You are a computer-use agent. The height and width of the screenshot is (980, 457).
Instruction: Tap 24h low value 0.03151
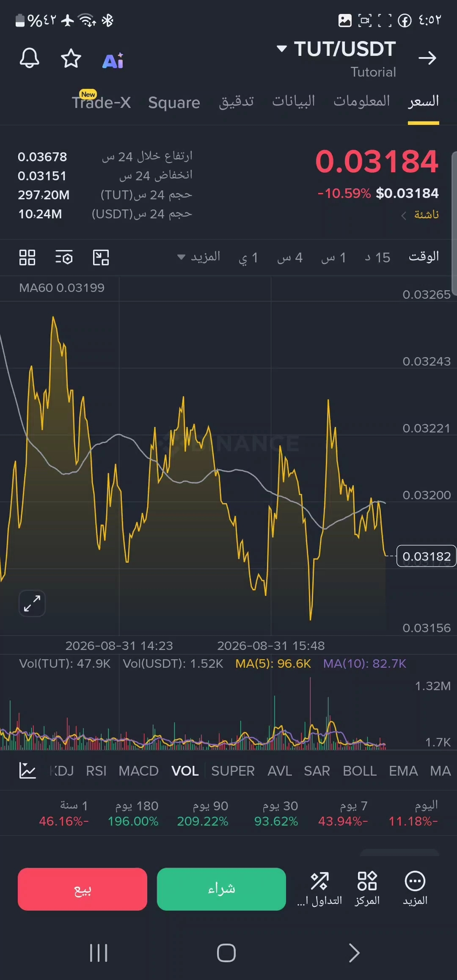tap(42, 176)
